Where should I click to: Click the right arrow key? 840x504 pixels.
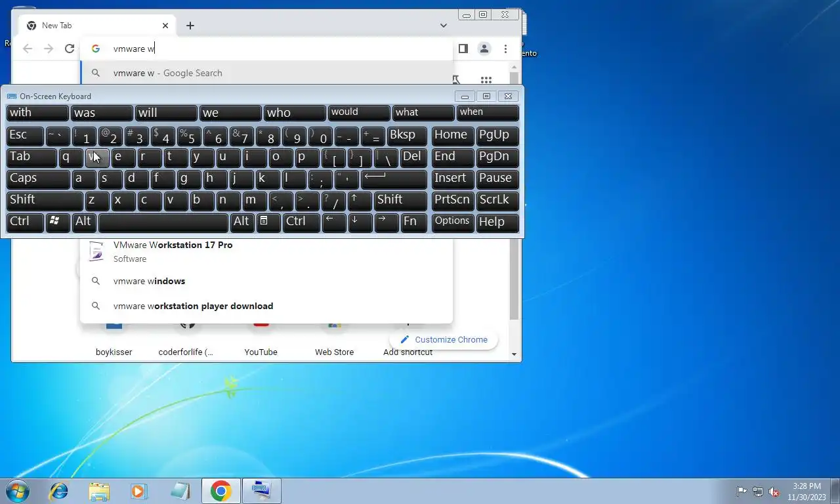(387, 222)
